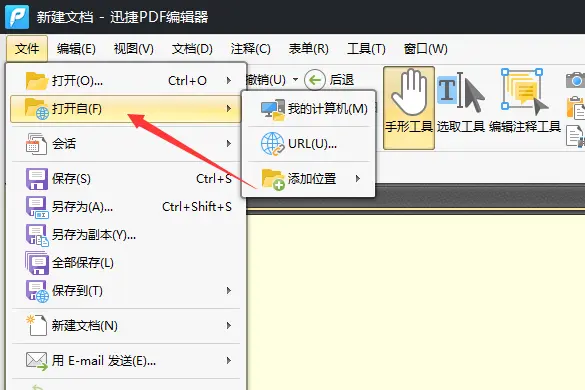
Task: Click the 会话 calendar icon
Action: click(x=36, y=144)
